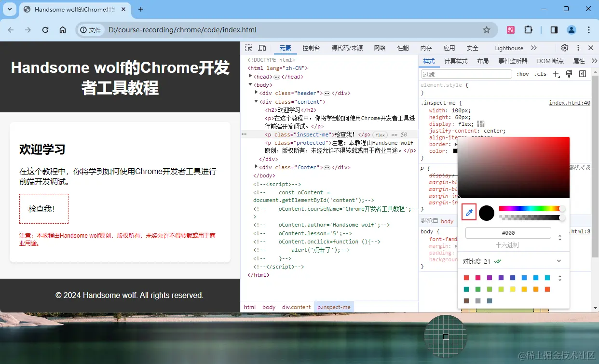The width and height of the screenshot is (599, 364).
Task: Open the tab search dropdown
Action: 10,9
